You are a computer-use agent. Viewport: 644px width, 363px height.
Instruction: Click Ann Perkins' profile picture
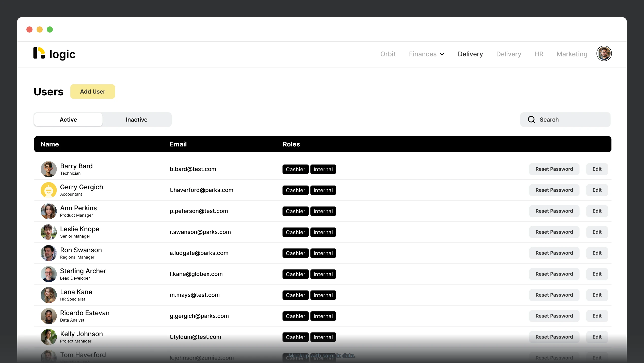49,211
